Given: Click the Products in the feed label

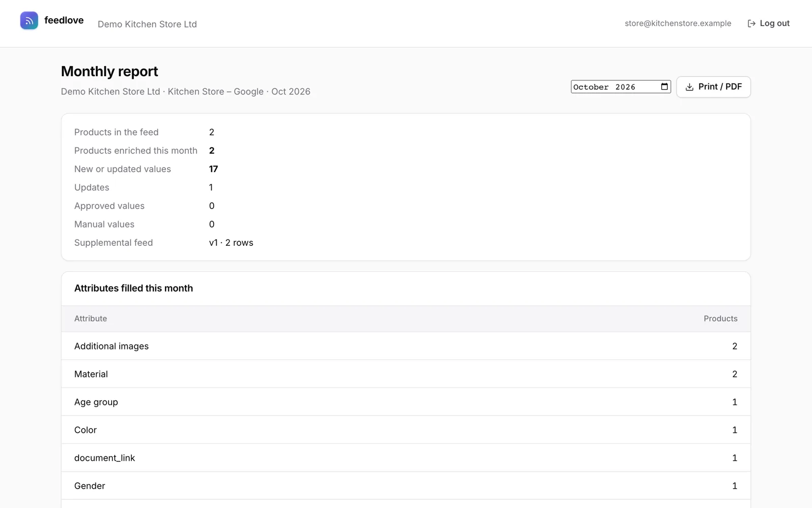Looking at the screenshot, I should click(x=116, y=132).
